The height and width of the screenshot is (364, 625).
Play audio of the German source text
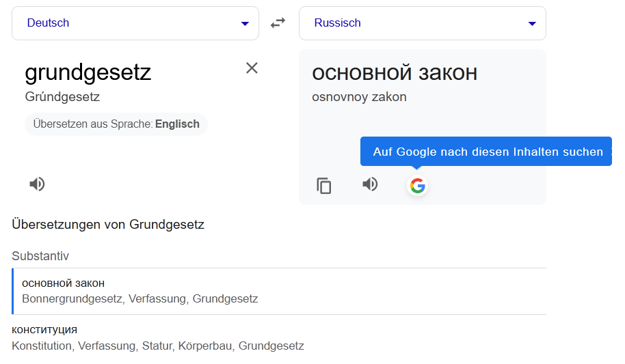coord(38,184)
